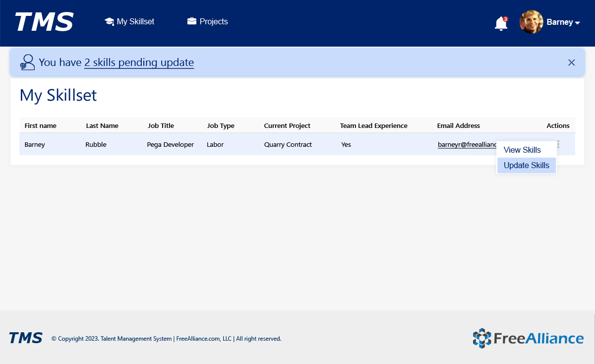This screenshot has height=364, width=595.
Task: Click Barney's profile avatar photo
Action: [x=531, y=22]
